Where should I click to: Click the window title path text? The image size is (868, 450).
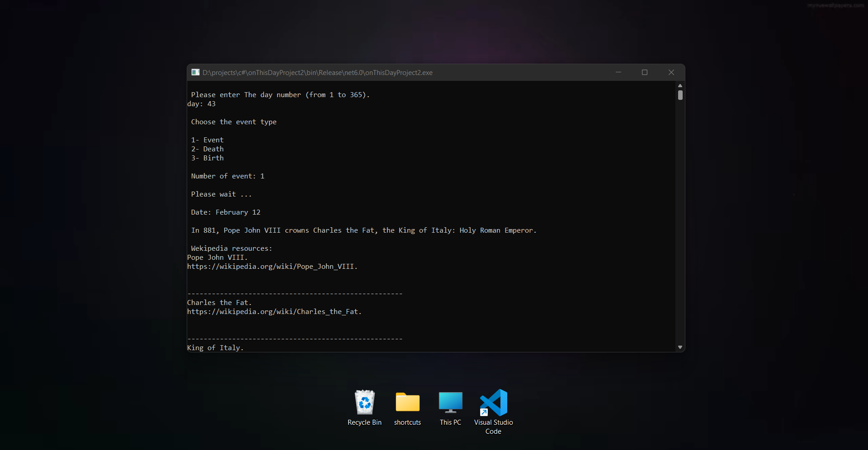[x=317, y=73]
